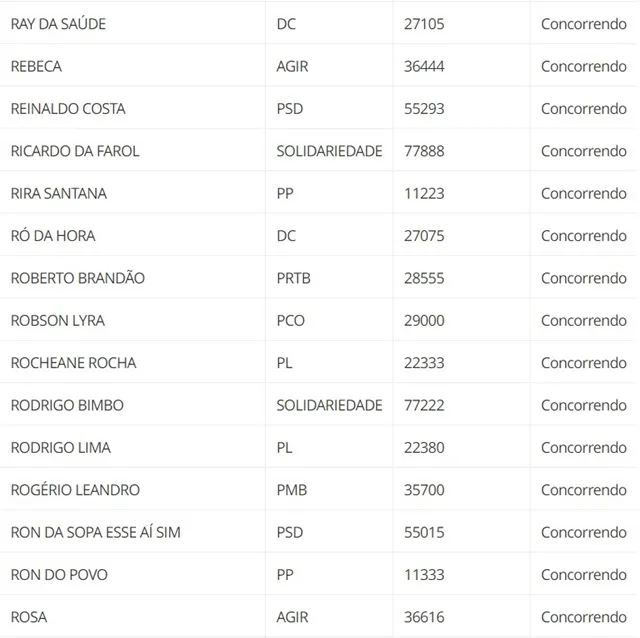This screenshot has height=638, width=640.
Task: Click ROBSON LYRA candidate name
Action: pos(58,321)
